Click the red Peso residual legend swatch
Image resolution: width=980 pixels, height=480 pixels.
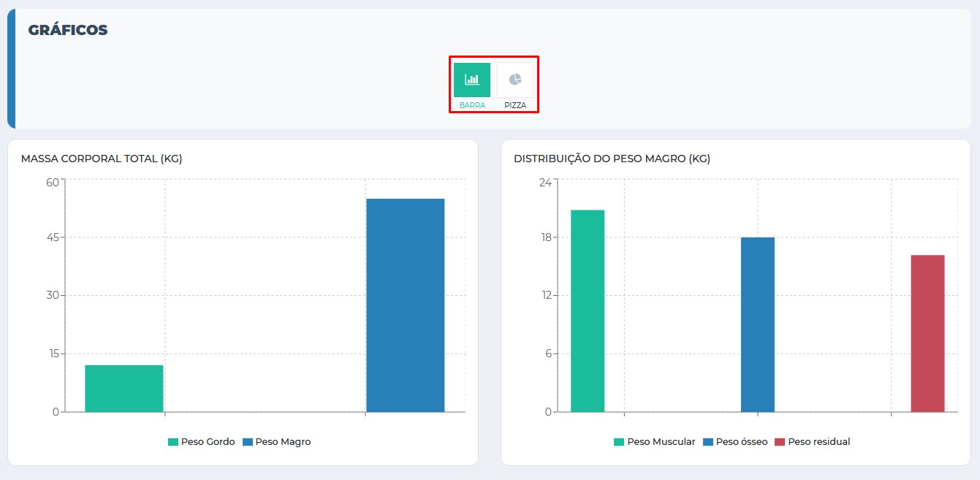coord(780,442)
